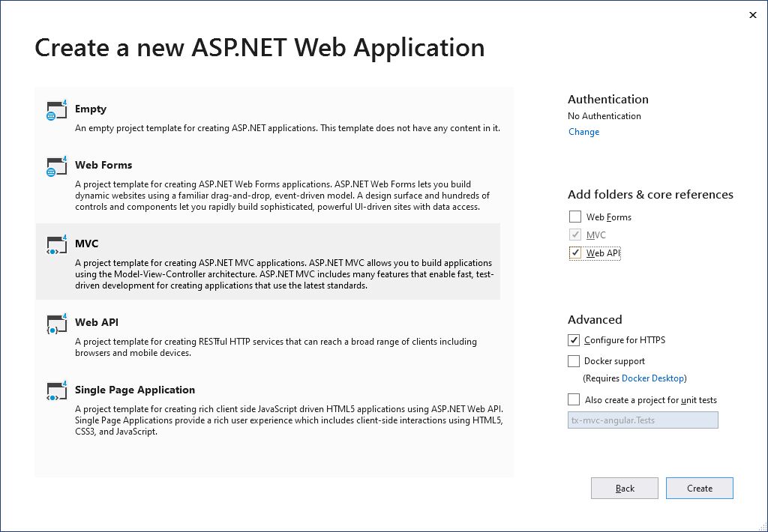
Task: Click the Authentication heading
Action: tap(607, 100)
